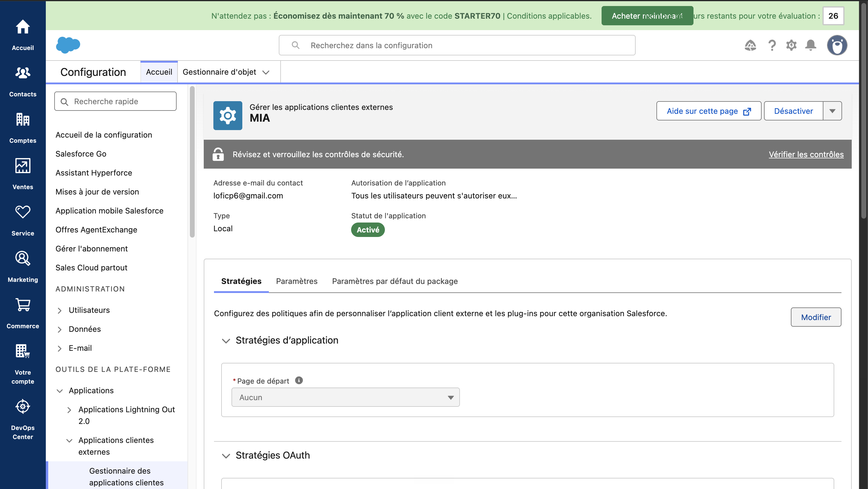868x489 pixels.
Task: Click the MIA application gear icon
Action: (x=228, y=115)
